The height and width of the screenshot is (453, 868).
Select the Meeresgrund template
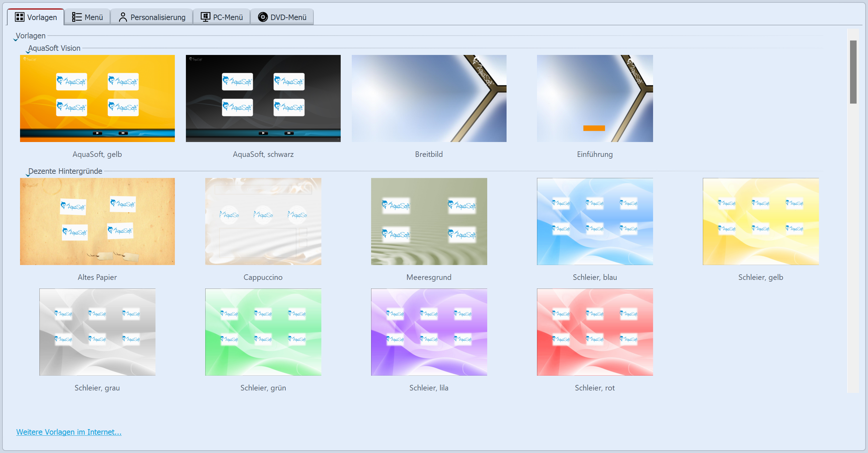click(429, 221)
